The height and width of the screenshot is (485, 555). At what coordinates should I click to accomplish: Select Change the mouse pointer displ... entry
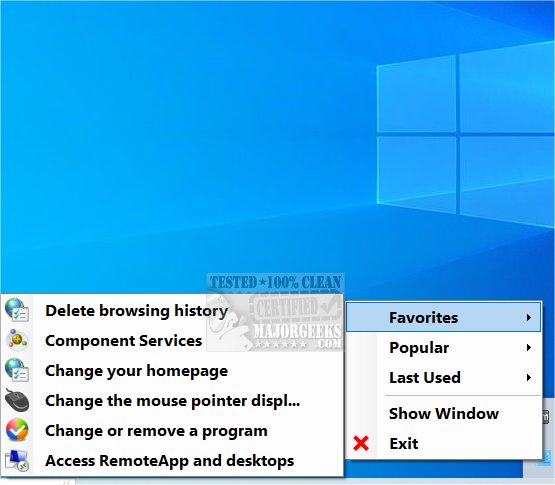coord(172,401)
